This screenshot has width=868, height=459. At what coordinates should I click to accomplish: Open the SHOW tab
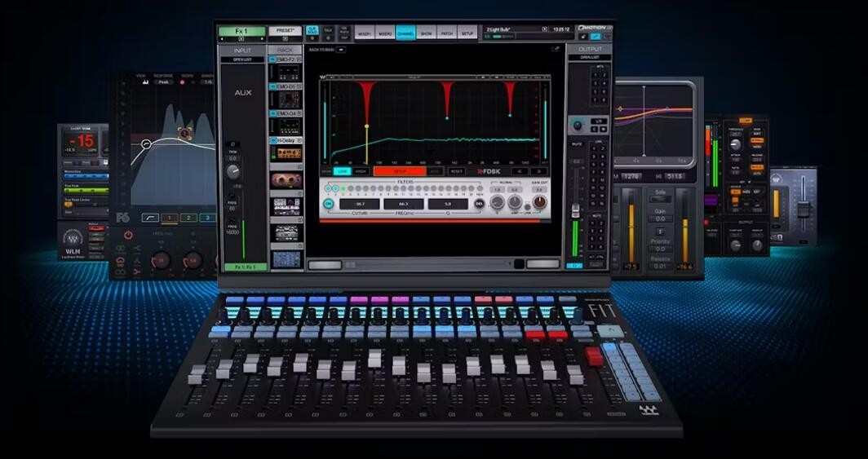click(x=427, y=33)
